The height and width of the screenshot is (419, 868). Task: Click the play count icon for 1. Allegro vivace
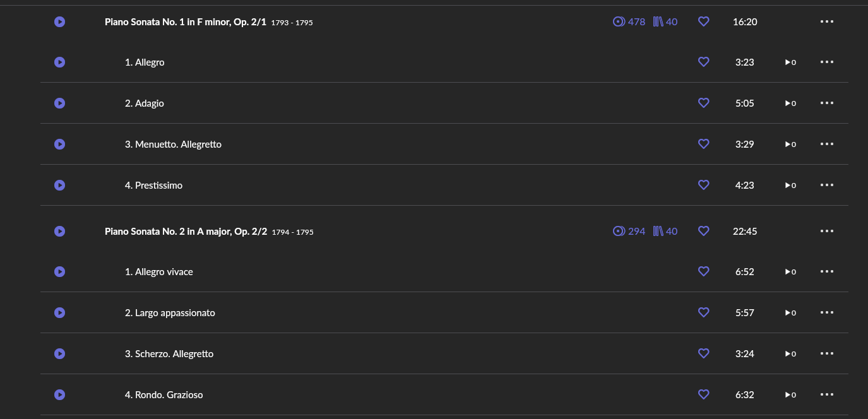point(790,272)
